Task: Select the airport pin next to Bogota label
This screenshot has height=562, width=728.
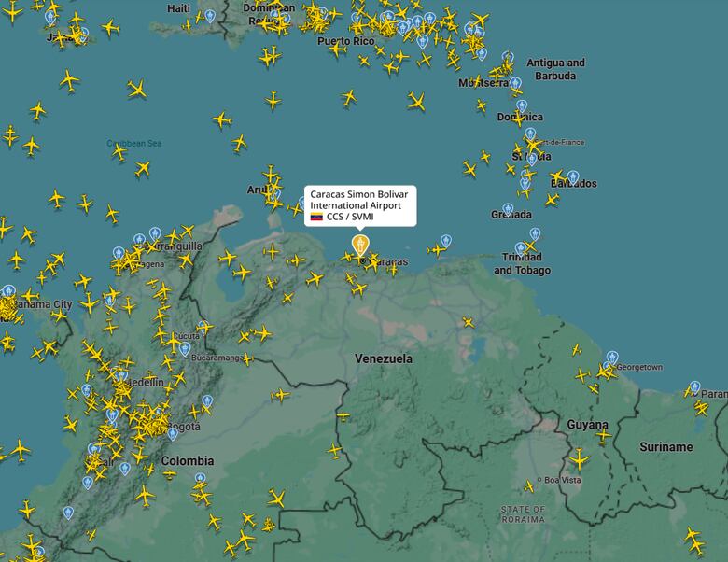Action: point(173,434)
